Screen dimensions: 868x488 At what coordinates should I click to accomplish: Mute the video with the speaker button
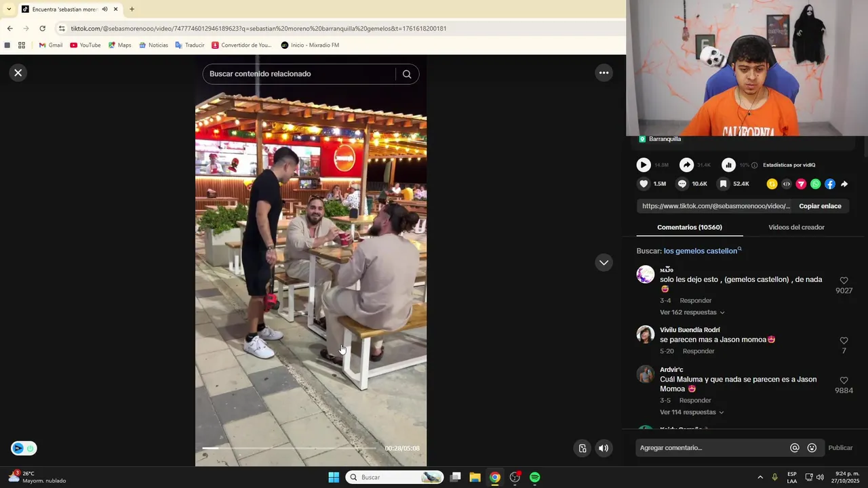[x=604, y=448]
